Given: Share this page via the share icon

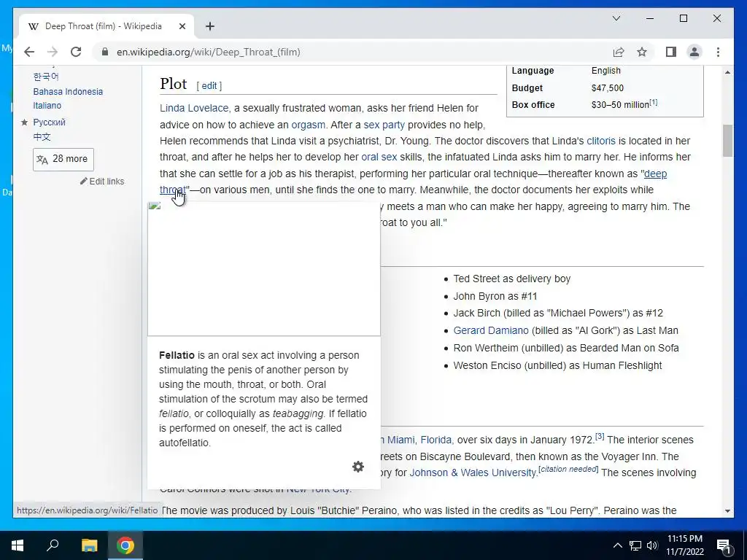Looking at the screenshot, I should (619, 52).
